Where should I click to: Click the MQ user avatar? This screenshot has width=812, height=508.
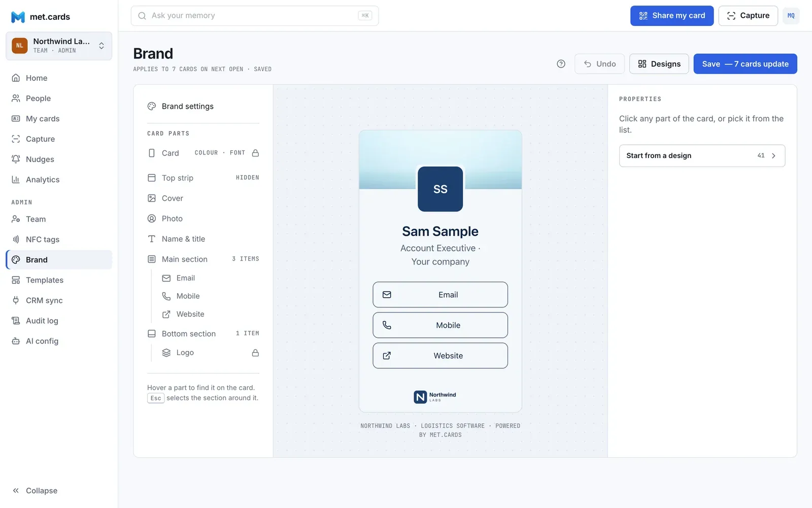791,16
